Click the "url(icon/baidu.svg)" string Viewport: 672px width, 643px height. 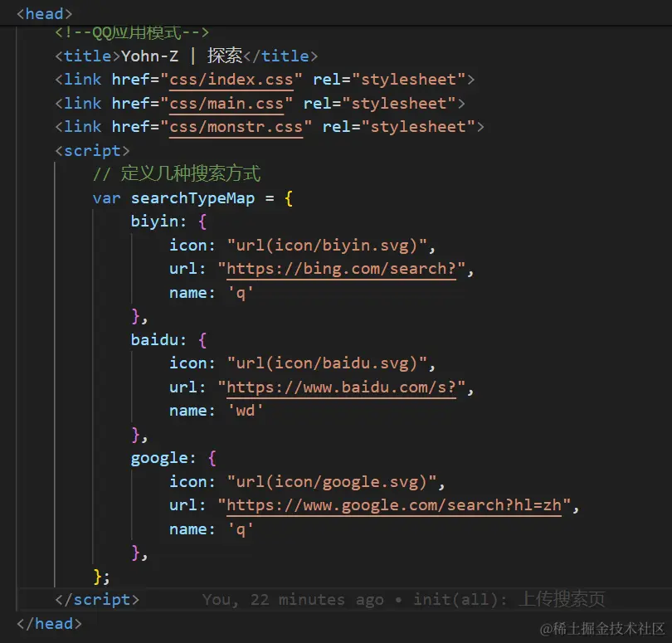tap(327, 363)
